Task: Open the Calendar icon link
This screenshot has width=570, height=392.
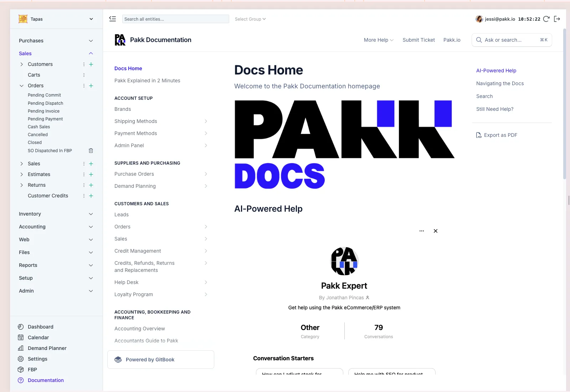Action: pos(21,337)
